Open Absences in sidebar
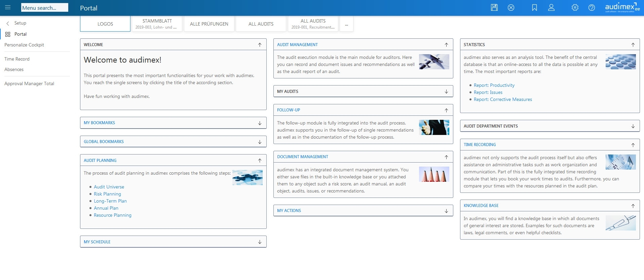 pyautogui.click(x=14, y=69)
